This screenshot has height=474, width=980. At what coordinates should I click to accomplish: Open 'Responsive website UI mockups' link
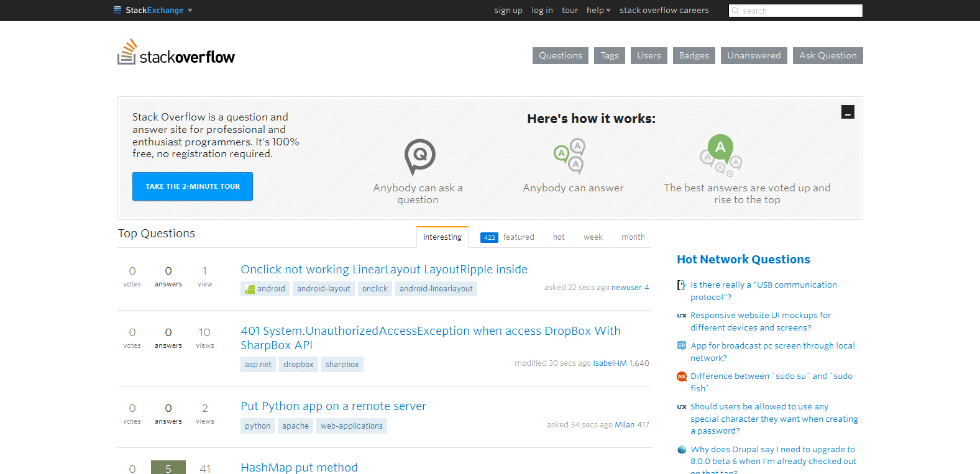pos(761,321)
